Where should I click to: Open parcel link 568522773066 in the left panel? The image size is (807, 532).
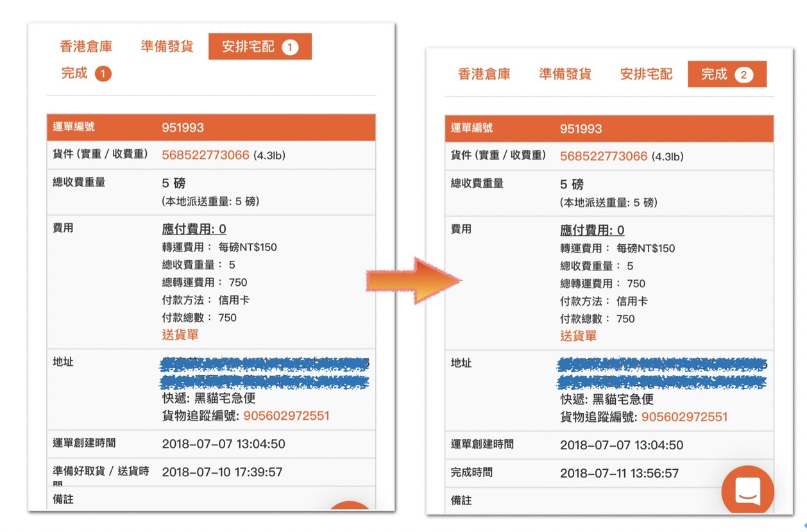205,154
